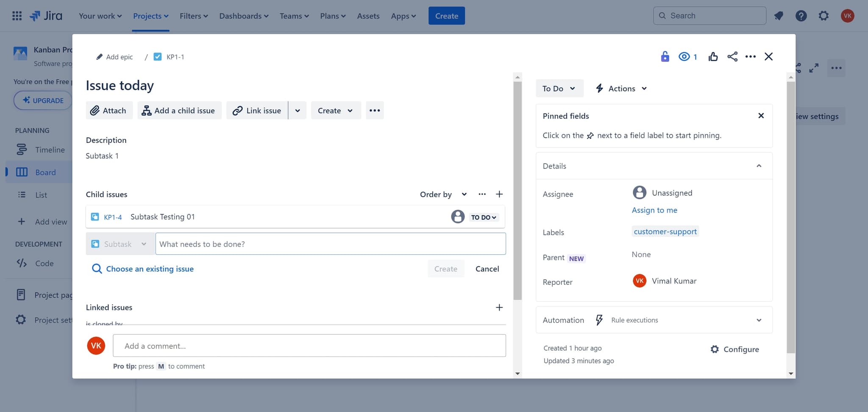Image resolution: width=868 pixels, height=412 pixels.
Task: Click the 'What needs to be done?' field
Action: tap(330, 244)
